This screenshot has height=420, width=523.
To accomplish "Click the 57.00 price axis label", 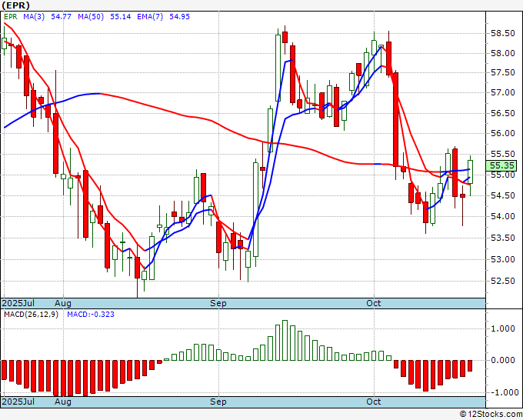I will click(503, 92).
